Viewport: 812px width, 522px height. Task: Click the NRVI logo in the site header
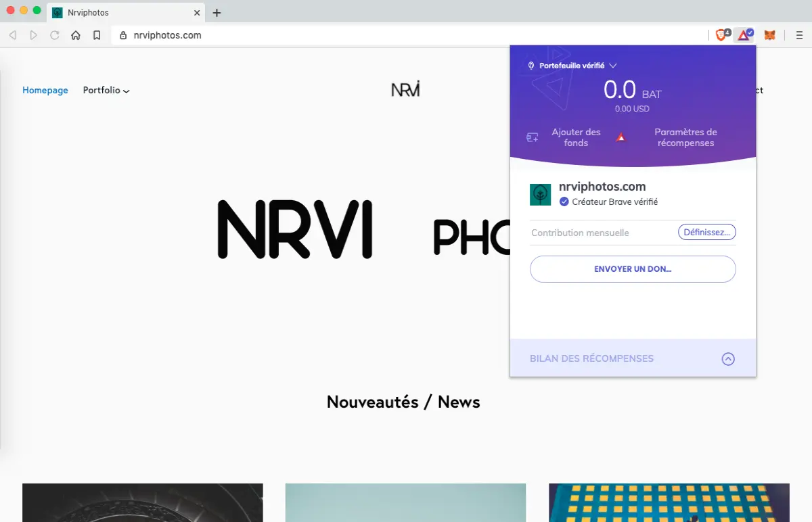(x=405, y=89)
